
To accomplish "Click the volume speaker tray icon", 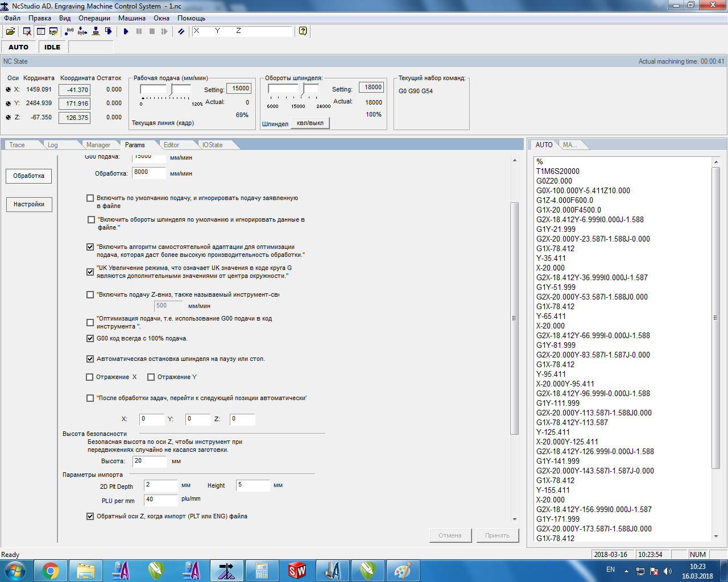I will click(x=668, y=571).
